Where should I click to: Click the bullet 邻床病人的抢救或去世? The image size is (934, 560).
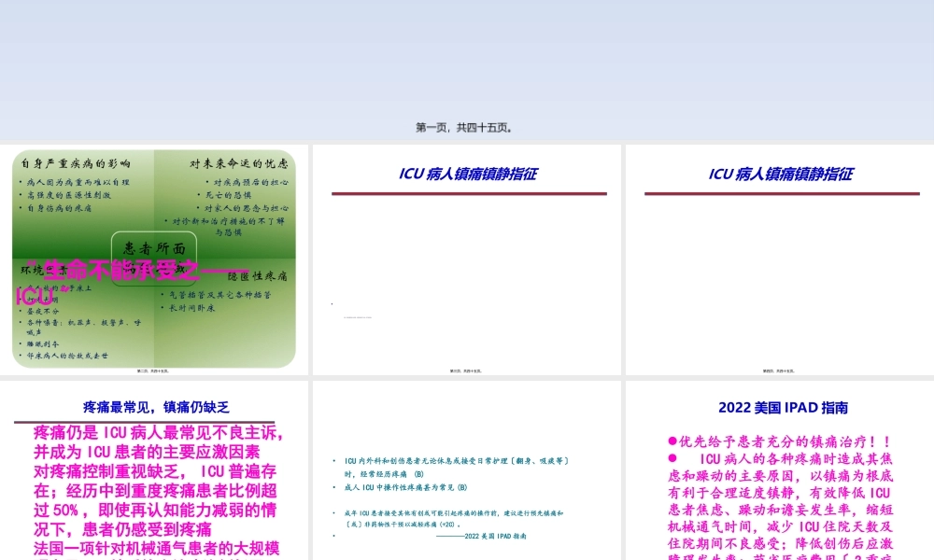point(67,356)
